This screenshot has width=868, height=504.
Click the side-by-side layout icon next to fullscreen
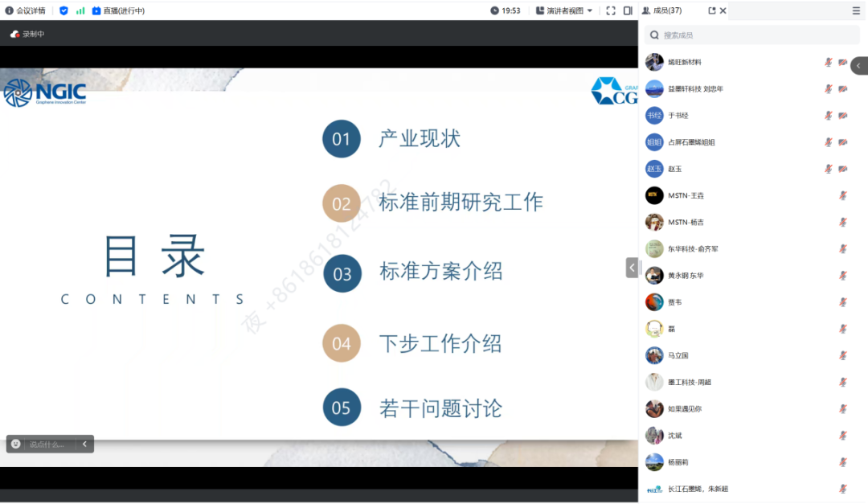pos(629,10)
